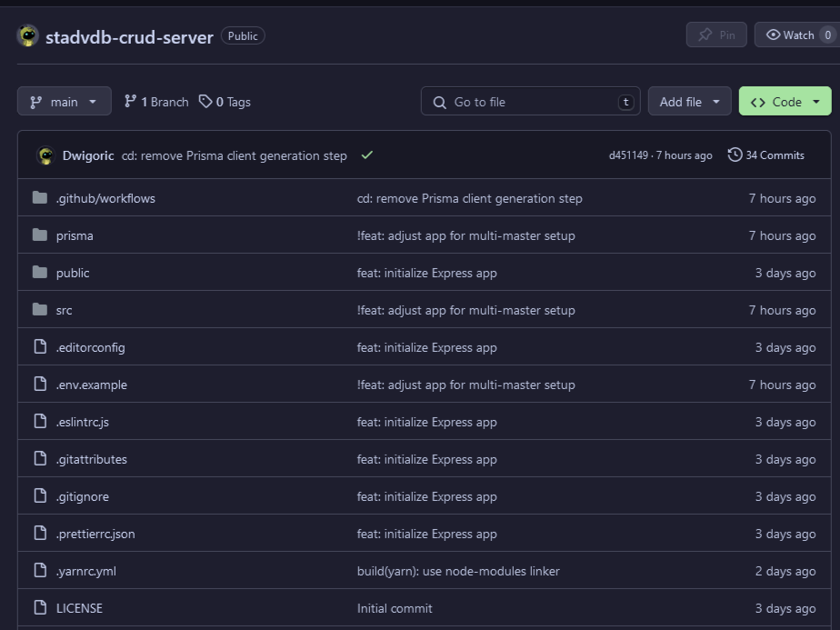Click Dwigoric in the commit header

click(x=88, y=155)
